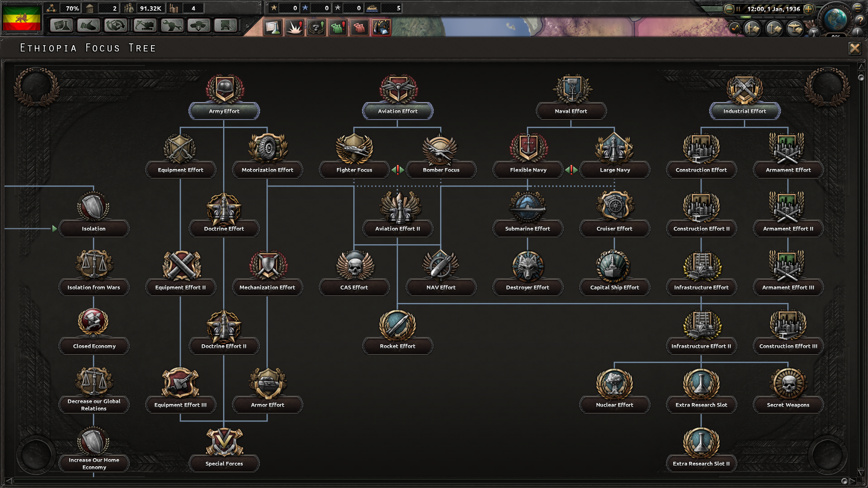The height and width of the screenshot is (488, 868).
Task: Click the Secret Weapons skull icon
Action: (788, 383)
